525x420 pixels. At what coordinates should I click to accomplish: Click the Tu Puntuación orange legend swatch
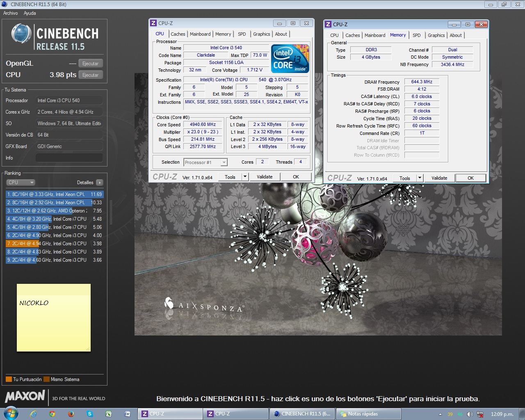point(9,379)
